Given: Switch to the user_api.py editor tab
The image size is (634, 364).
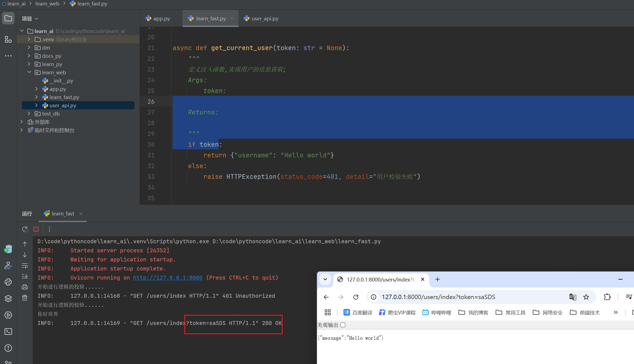Looking at the screenshot, I should [x=265, y=18].
